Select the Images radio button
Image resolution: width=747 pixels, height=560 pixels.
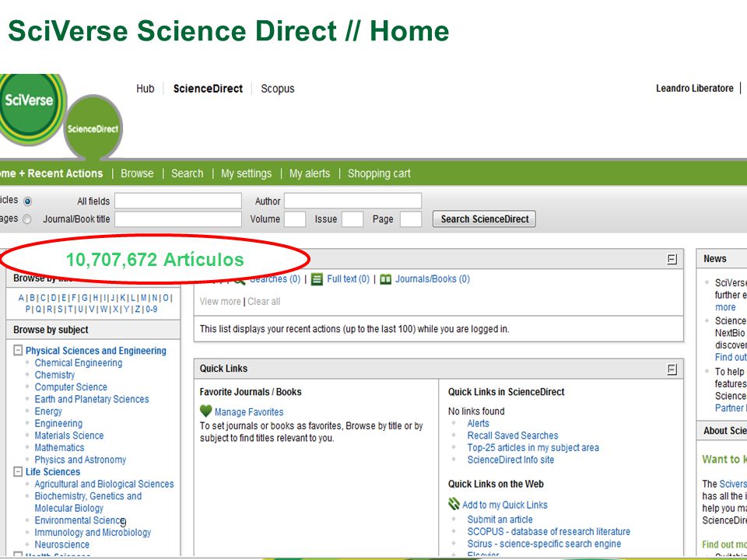[27, 219]
